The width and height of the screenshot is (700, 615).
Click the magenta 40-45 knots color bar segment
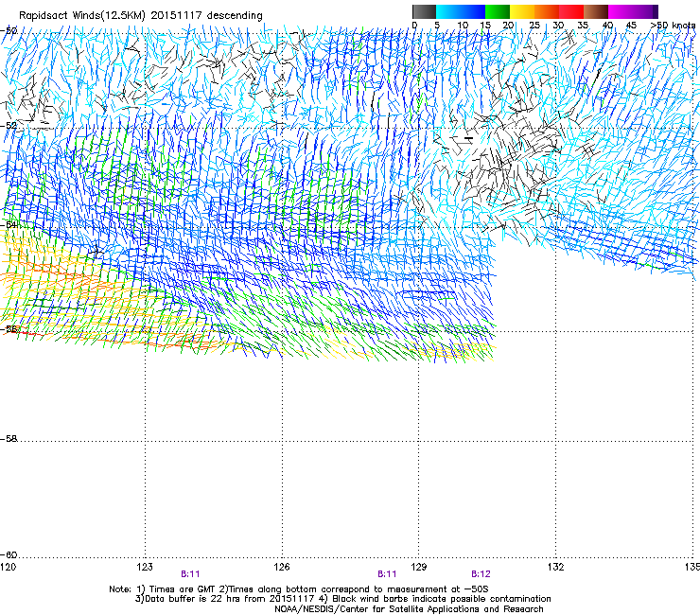(x=621, y=11)
